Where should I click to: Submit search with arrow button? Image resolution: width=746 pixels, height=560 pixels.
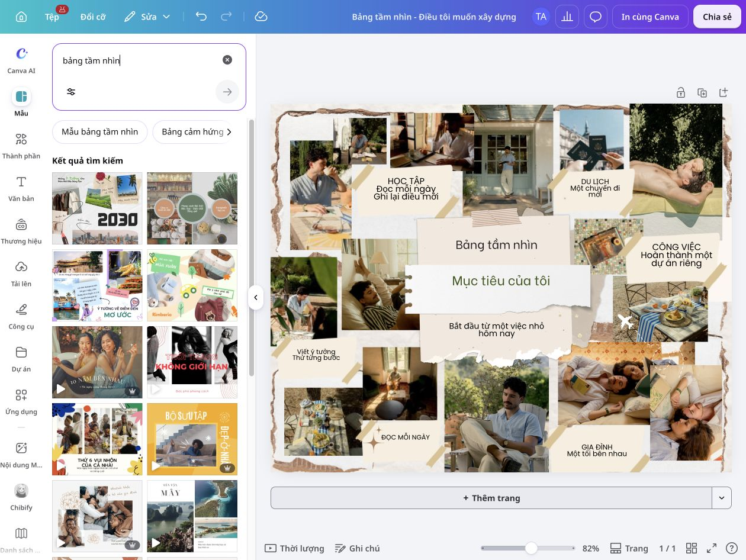point(227,92)
